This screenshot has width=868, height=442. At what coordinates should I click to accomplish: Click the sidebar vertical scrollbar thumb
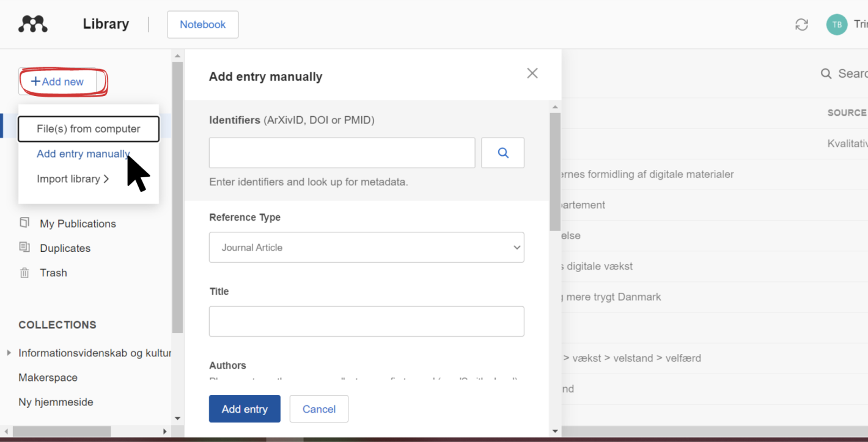pyautogui.click(x=178, y=197)
